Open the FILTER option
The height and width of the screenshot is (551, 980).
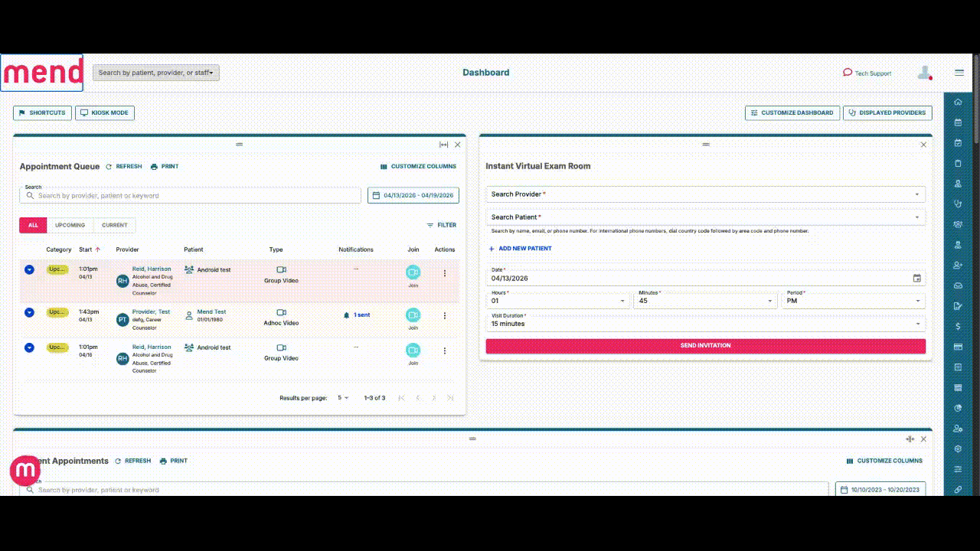[442, 225]
